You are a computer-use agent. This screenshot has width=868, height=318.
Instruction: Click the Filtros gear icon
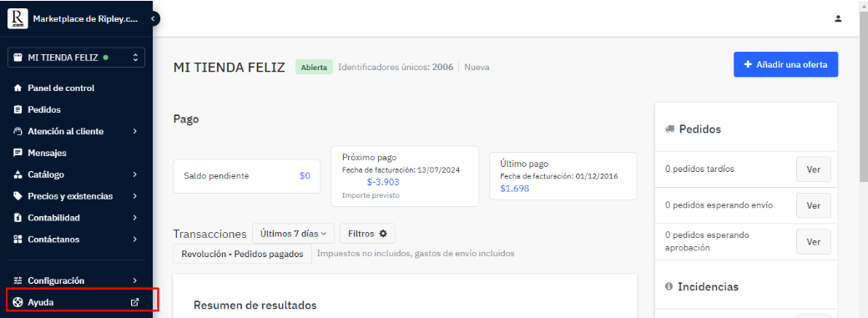point(383,234)
